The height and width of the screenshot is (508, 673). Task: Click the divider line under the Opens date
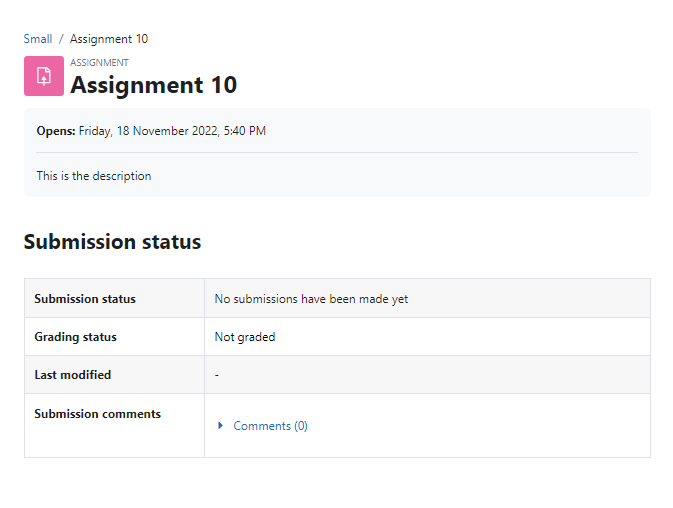click(337, 152)
